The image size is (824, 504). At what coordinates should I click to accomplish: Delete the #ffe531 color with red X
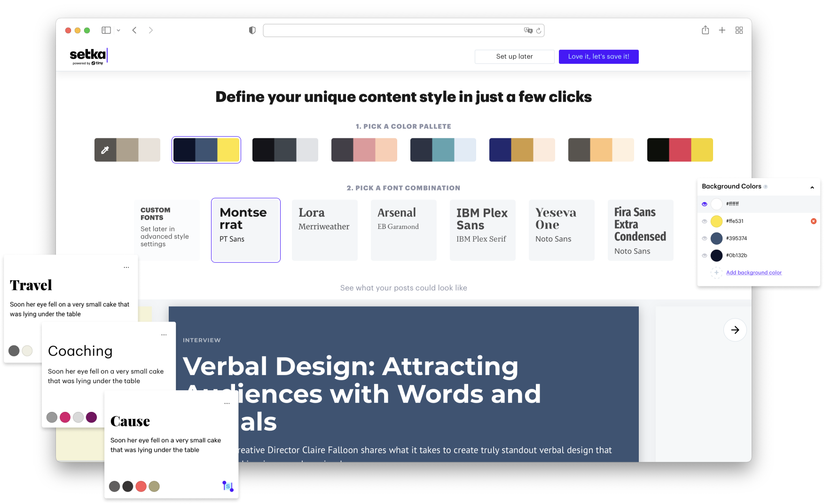click(x=814, y=221)
